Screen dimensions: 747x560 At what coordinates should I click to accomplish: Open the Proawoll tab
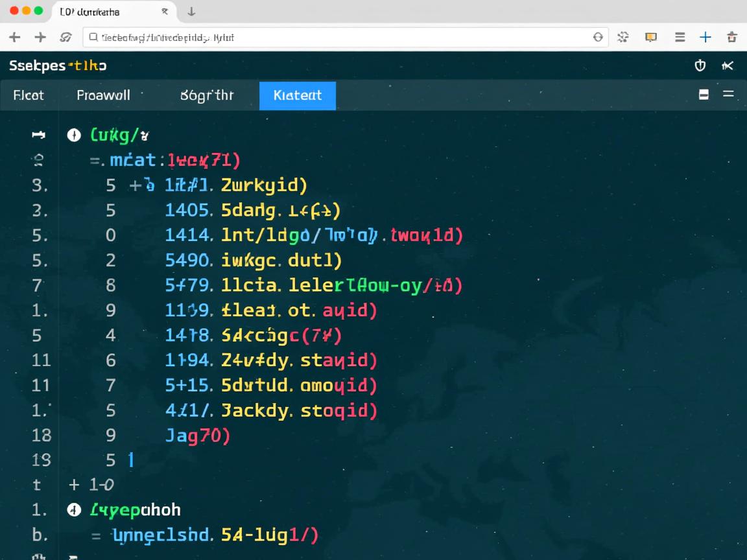[x=103, y=95]
